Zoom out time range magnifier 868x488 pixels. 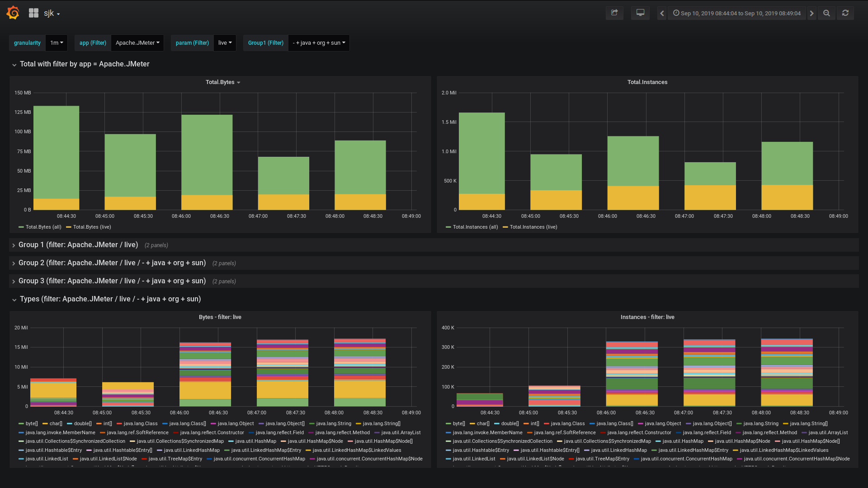point(826,13)
